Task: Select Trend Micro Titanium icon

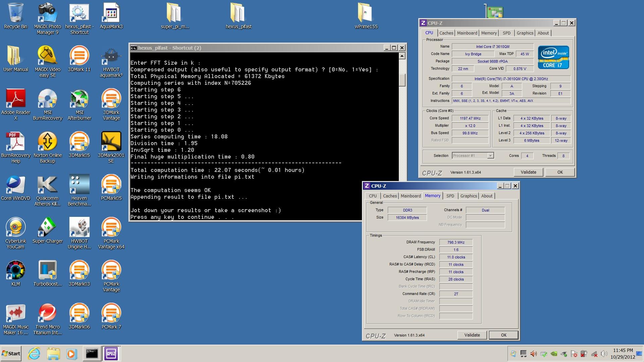Action: point(47,319)
